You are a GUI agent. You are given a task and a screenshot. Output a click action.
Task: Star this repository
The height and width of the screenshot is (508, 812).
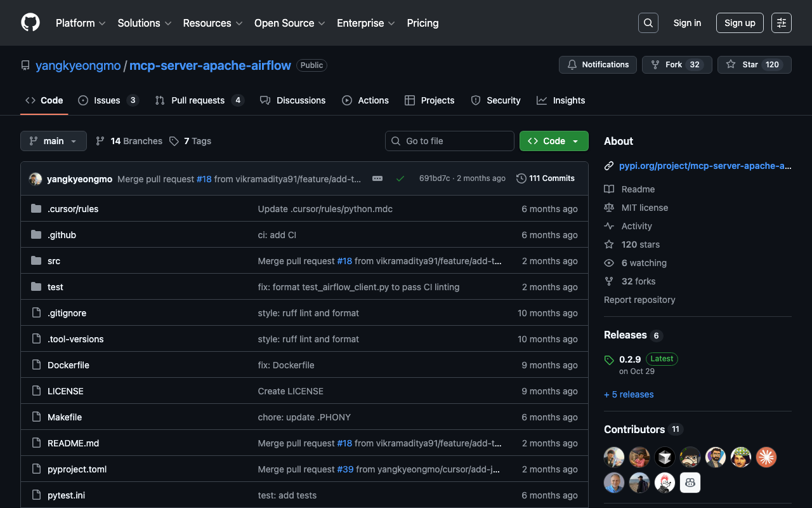[x=754, y=65]
